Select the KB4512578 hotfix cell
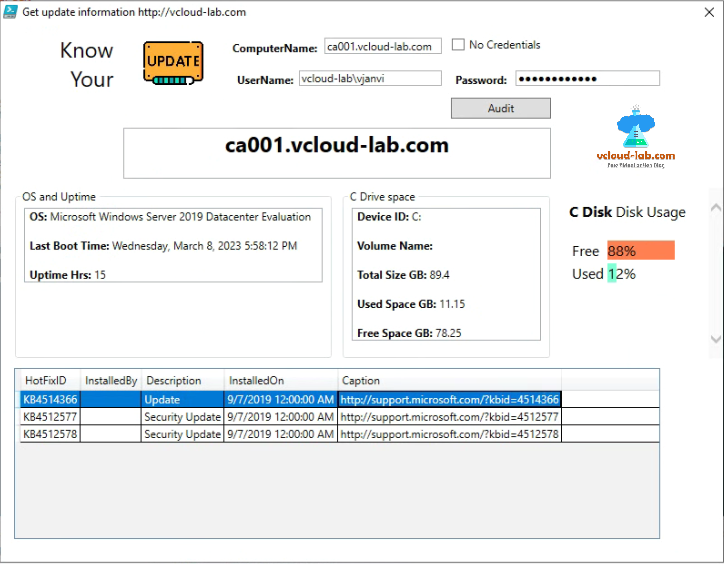 click(x=50, y=434)
